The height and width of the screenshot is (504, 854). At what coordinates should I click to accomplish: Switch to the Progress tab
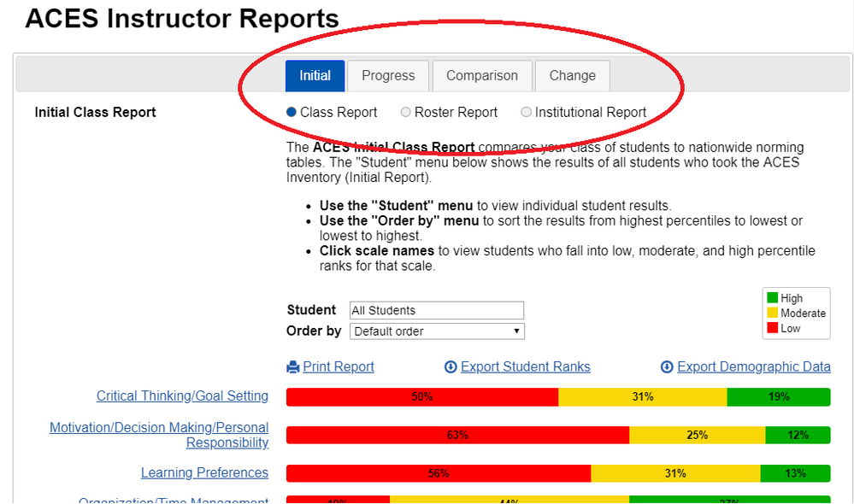pos(388,76)
